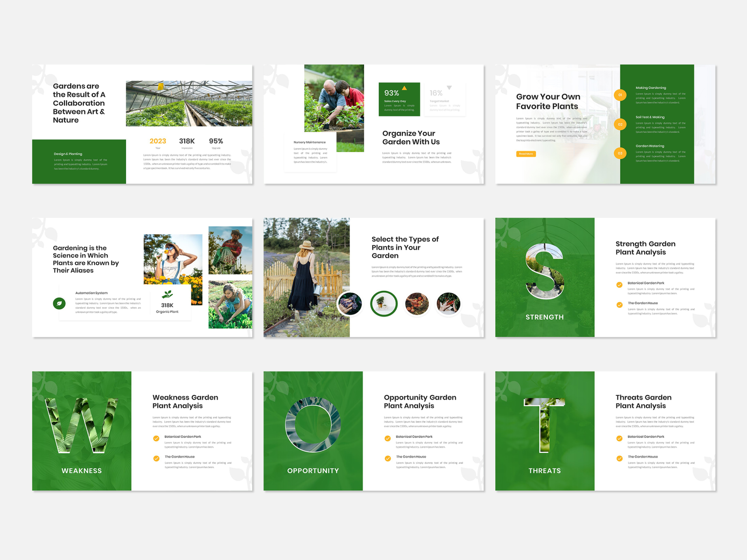Click The Garden House check icon on Strength slide
Viewport: 747px width, 560px height.
click(619, 305)
